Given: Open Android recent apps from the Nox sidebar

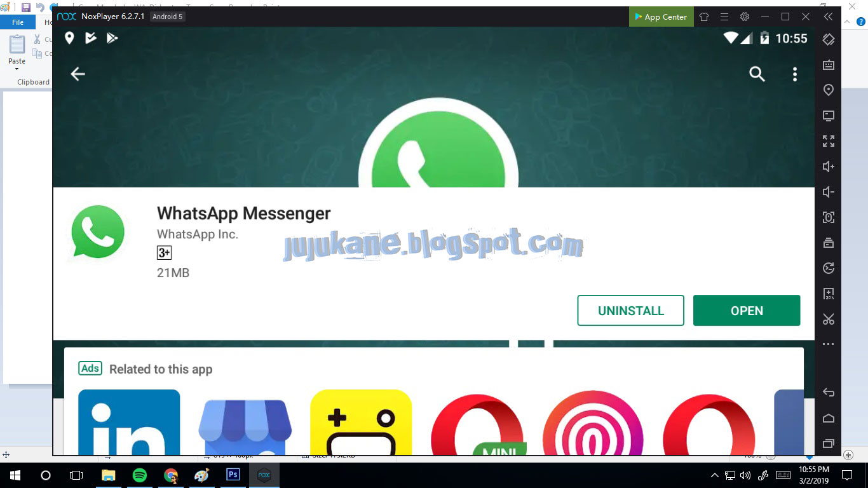Looking at the screenshot, I should pos(829,444).
